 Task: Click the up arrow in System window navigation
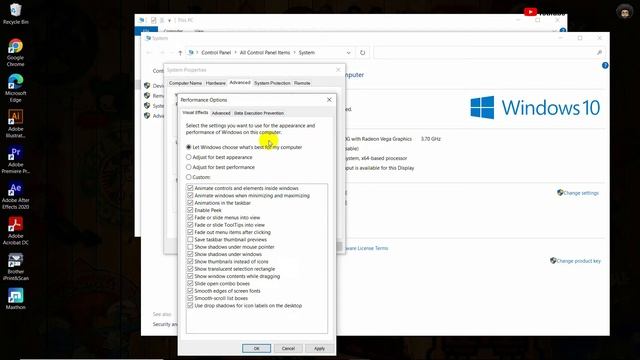[x=180, y=53]
